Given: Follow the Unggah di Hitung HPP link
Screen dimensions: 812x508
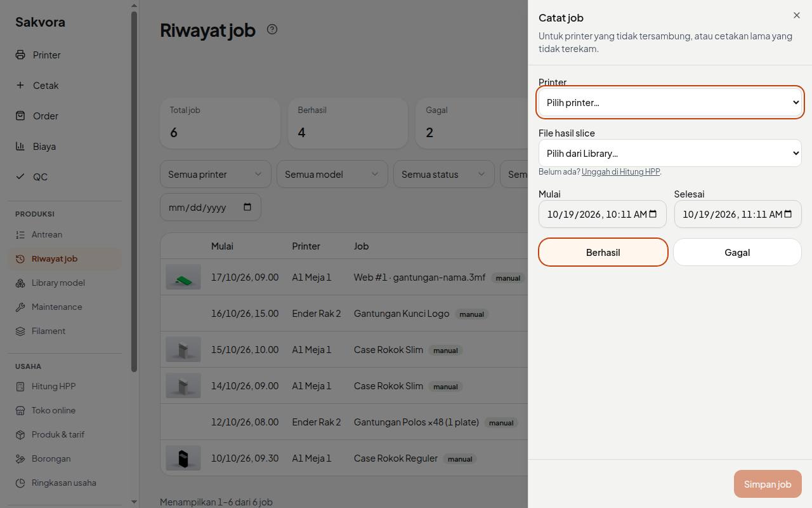Looking at the screenshot, I should point(621,171).
